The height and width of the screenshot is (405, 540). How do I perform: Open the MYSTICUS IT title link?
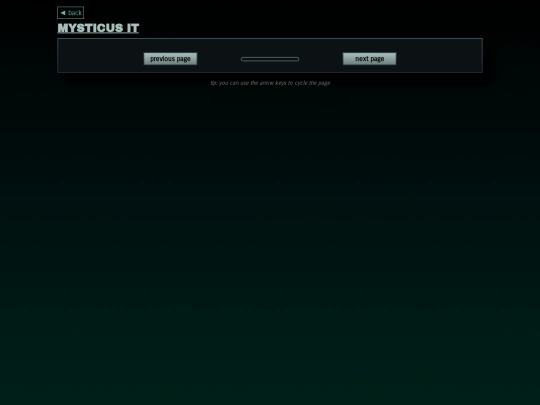coord(98,28)
